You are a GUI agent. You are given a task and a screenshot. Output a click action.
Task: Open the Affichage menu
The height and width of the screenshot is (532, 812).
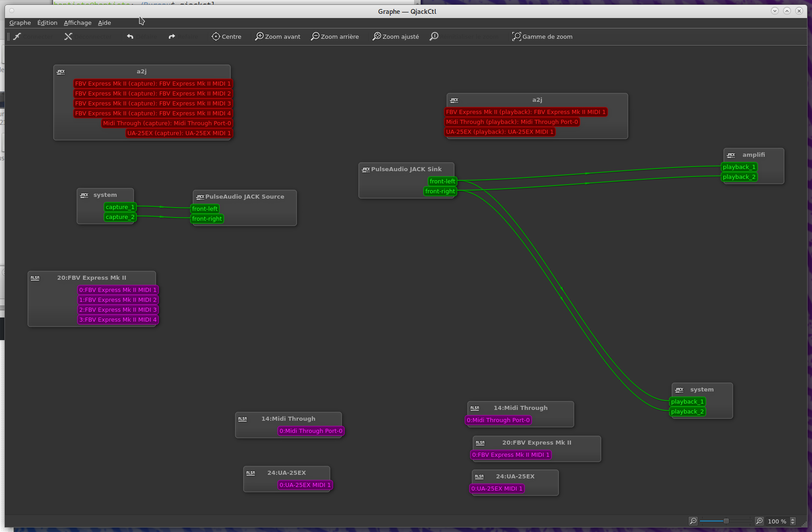(77, 23)
